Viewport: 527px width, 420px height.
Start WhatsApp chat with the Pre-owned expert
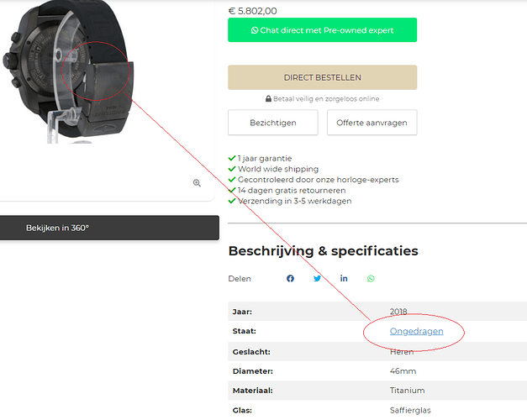[x=322, y=30]
